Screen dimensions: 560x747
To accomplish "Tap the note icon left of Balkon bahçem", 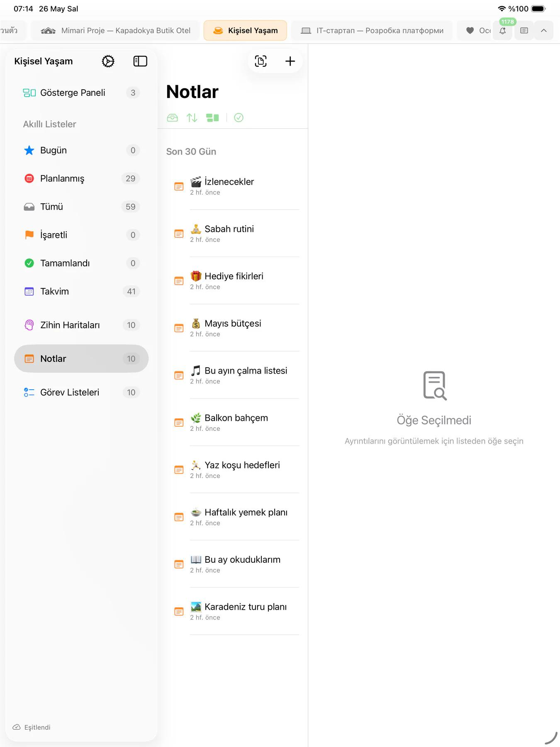I will [179, 422].
